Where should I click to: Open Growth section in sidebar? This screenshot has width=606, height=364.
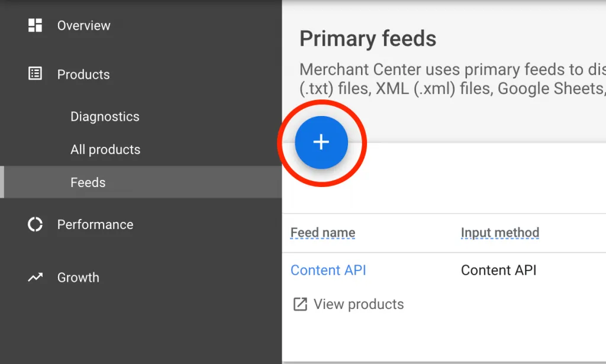click(78, 278)
